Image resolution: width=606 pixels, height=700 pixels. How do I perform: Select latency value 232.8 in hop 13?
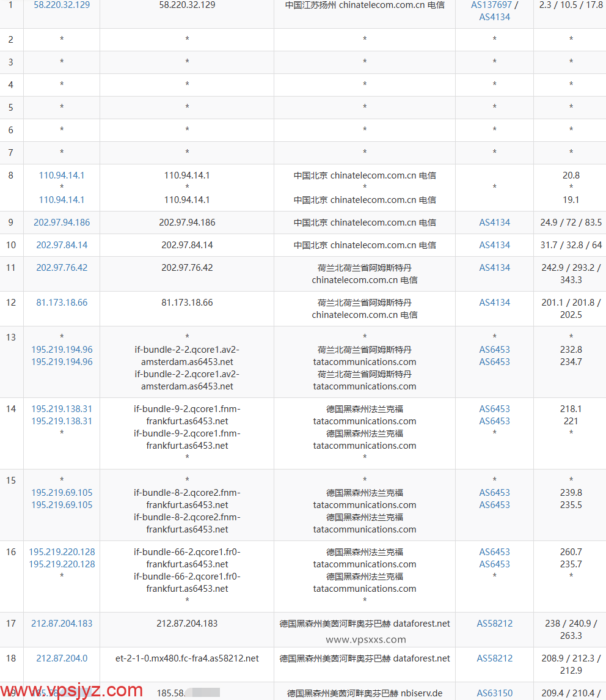[x=571, y=350]
